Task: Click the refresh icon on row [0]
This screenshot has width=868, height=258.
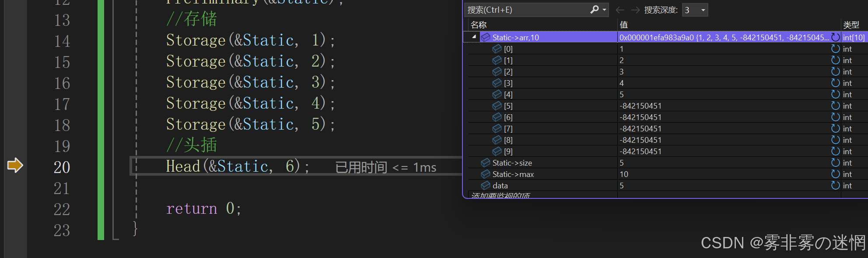Action: 836,49
